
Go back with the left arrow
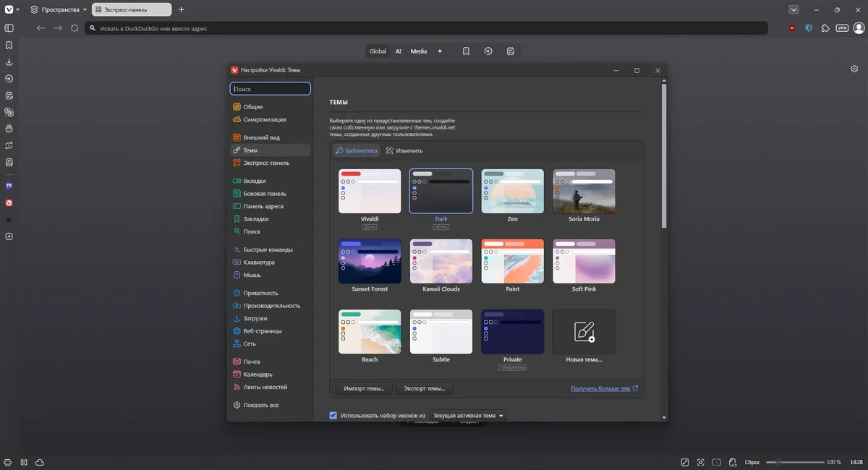[x=41, y=28]
